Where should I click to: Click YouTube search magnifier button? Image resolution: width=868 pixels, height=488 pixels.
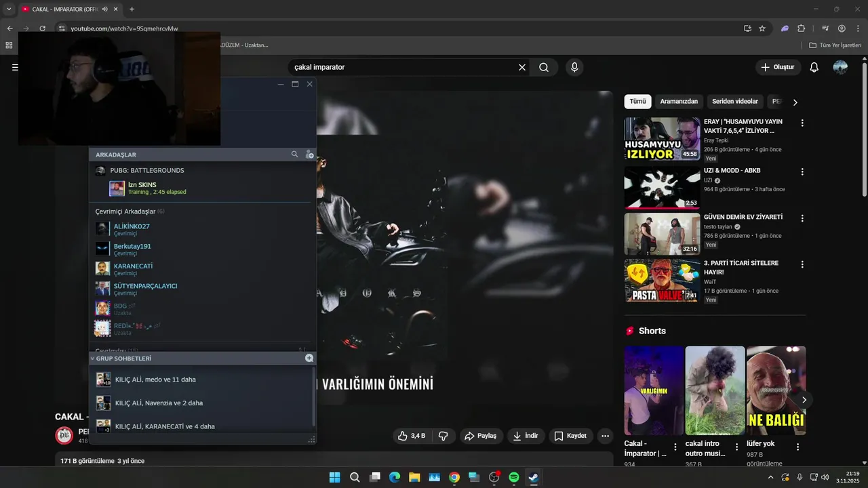544,67
